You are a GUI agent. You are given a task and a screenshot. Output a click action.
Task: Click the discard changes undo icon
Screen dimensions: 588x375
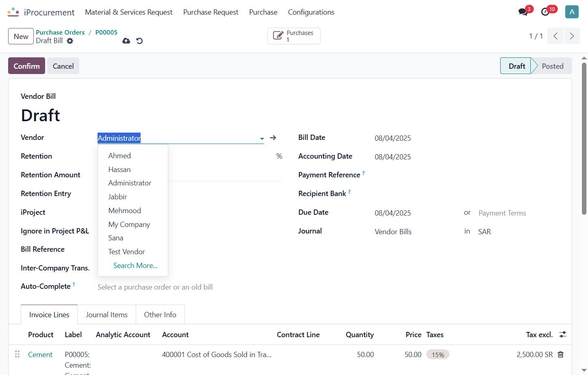click(139, 41)
